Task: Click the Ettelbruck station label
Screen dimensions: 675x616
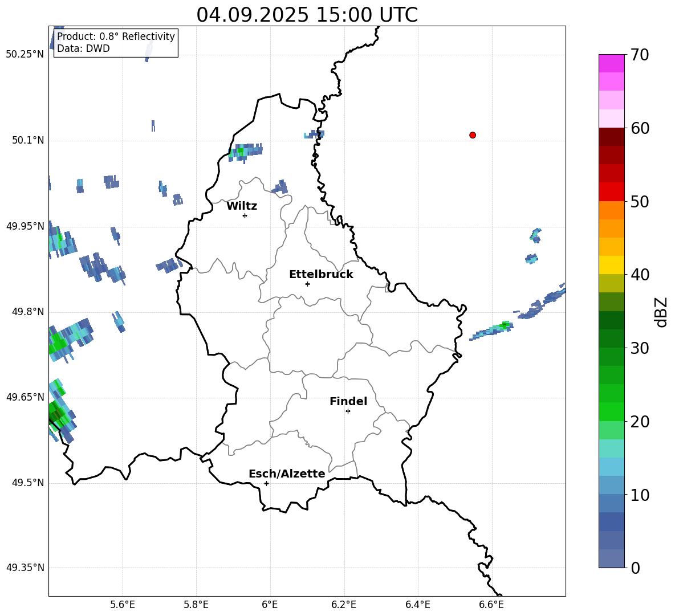Action: 321,275
